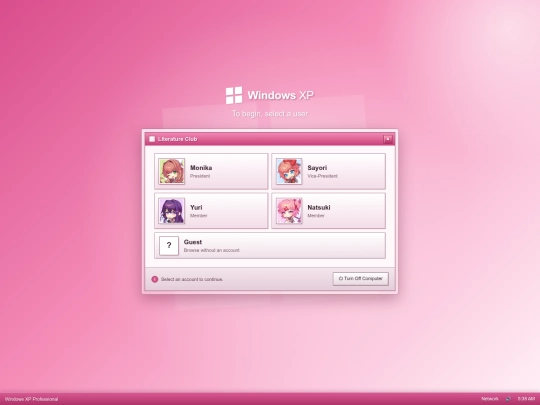
Task: Log in as Monika, President
Action: point(211,171)
